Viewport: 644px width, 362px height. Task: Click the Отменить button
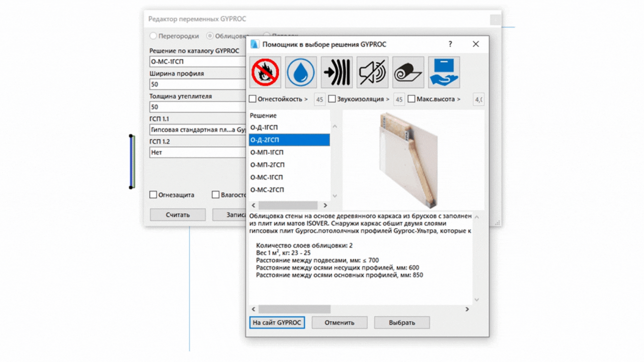[x=339, y=323]
